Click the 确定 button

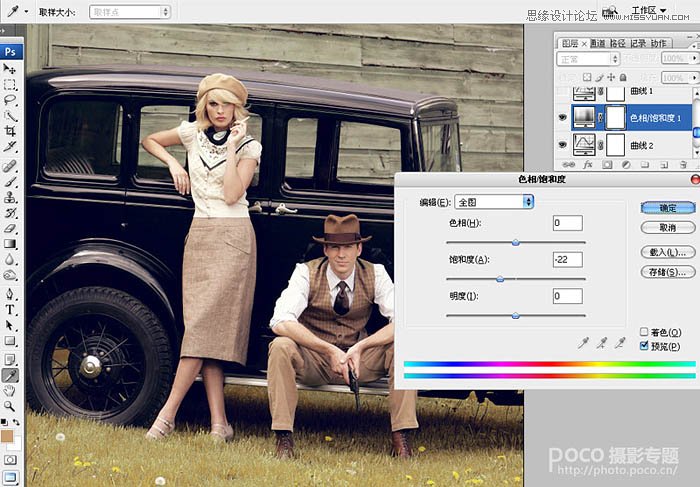668,208
